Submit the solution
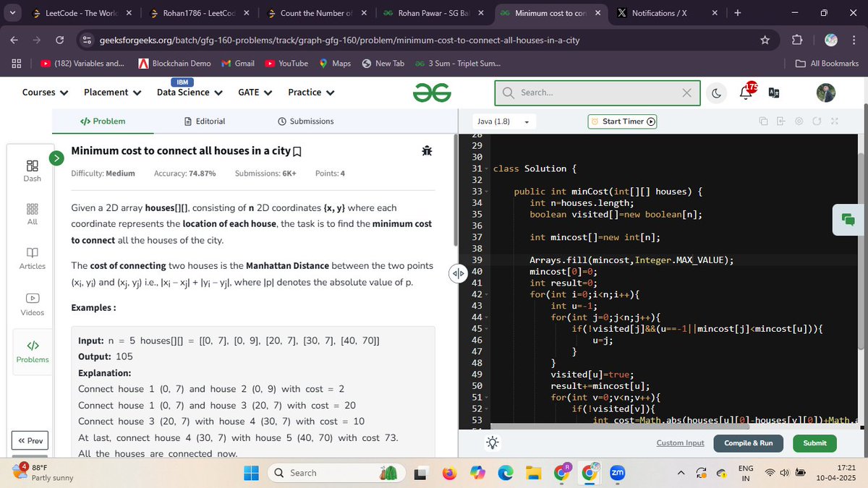This screenshot has height=488, width=868. 814,443
